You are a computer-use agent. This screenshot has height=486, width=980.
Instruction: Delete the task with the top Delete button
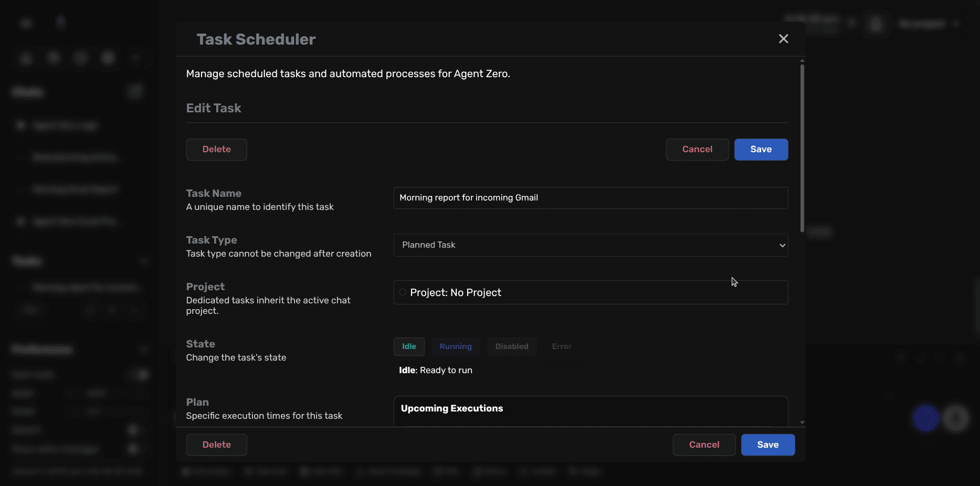[x=216, y=150]
